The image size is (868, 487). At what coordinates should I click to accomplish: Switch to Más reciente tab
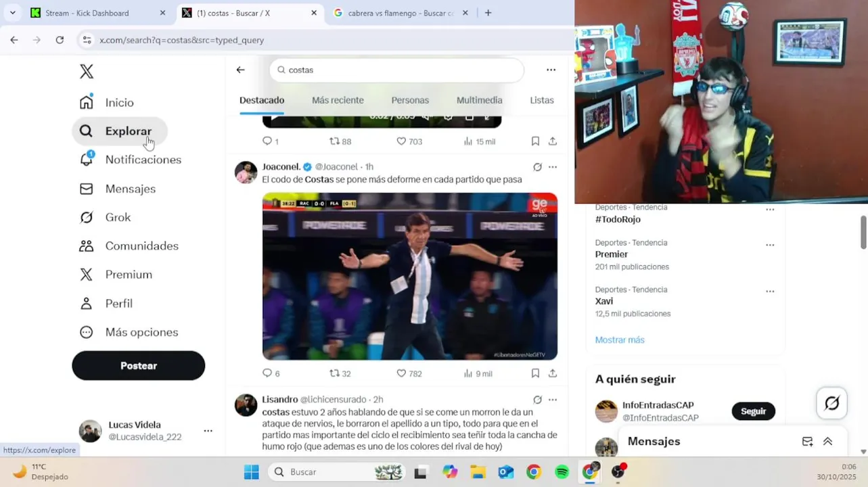point(338,100)
